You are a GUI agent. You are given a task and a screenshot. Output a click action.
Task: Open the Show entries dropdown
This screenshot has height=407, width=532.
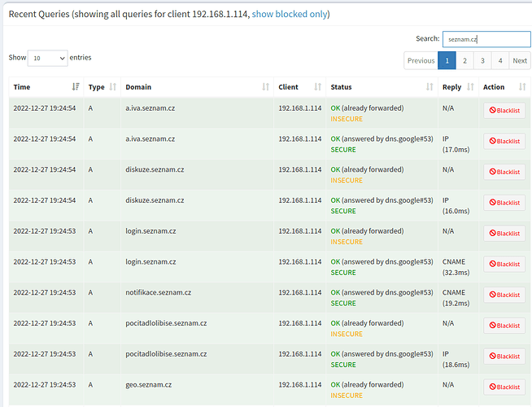click(x=48, y=58)
